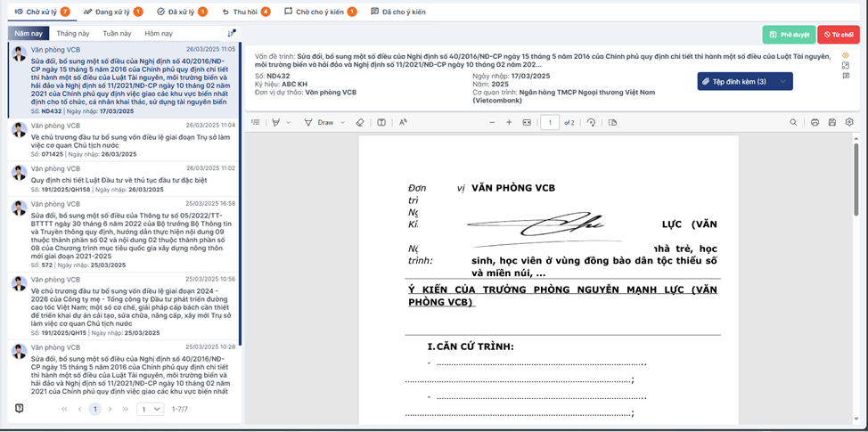
Task: Open highlighter options dropdown arrow
Action: tap(289, 122)
